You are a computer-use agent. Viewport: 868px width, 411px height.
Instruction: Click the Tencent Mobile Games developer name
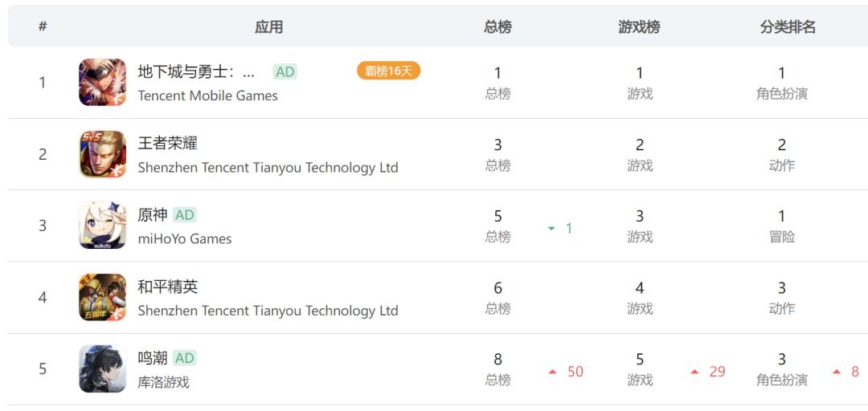(x=207, y=96)
